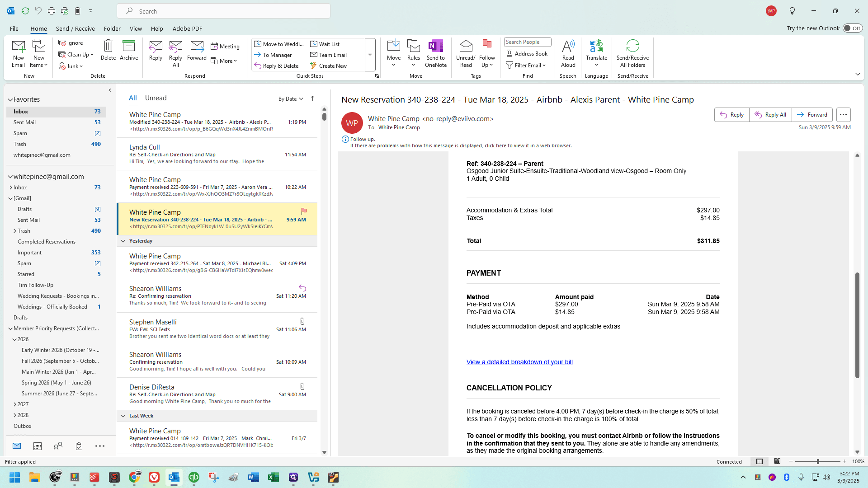Viewport: 868px width, 488px height.
Task: Click the ribbon Reply icon
Action: (156, 50)
